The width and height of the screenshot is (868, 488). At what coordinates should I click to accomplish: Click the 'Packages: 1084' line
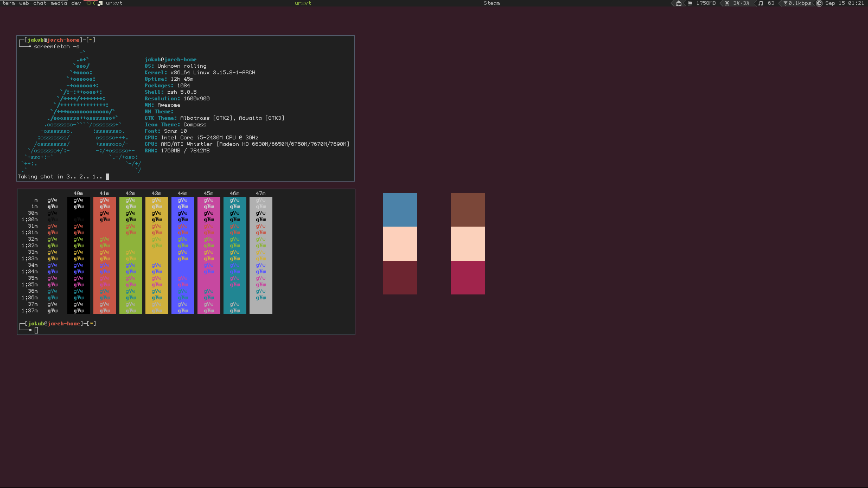click(167, 86)
